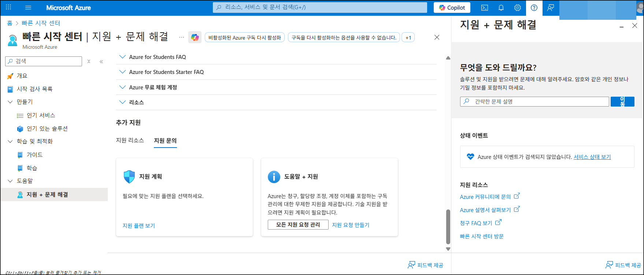Click the sidebar 검색 input field
644x275 pixels.
[x=44, y=61]
